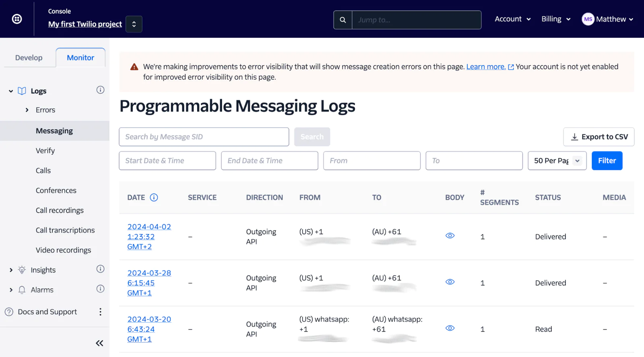Click the Search button

pos(312,137)
